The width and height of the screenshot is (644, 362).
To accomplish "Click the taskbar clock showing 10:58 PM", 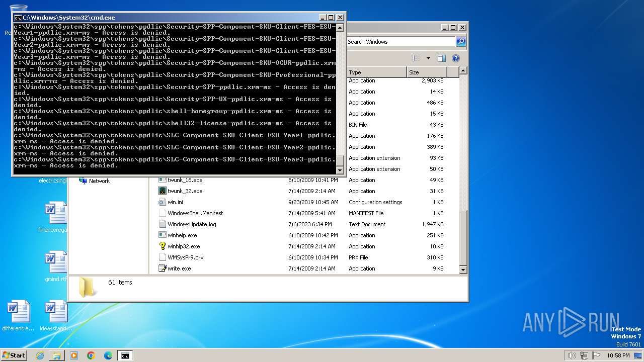I will [x=618, y=355].
